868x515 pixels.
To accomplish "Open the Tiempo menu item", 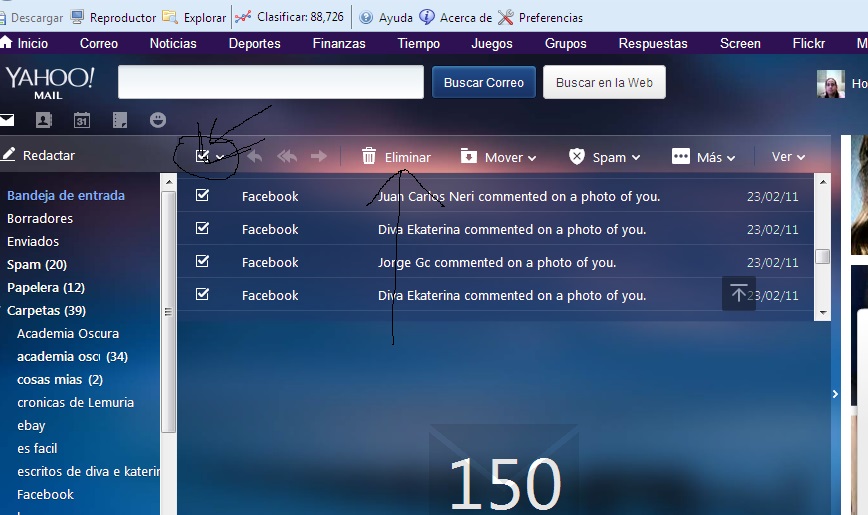I will 418,43.
